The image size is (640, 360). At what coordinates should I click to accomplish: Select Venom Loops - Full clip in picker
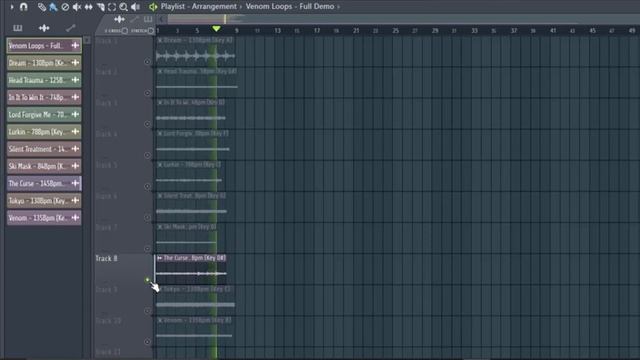(x=44, y=46)
